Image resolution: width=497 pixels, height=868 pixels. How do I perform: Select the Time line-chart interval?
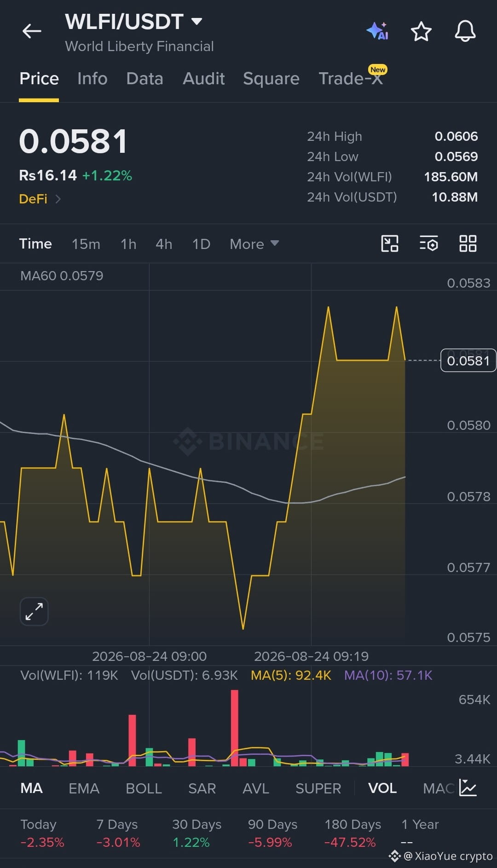tap(35, 244)
